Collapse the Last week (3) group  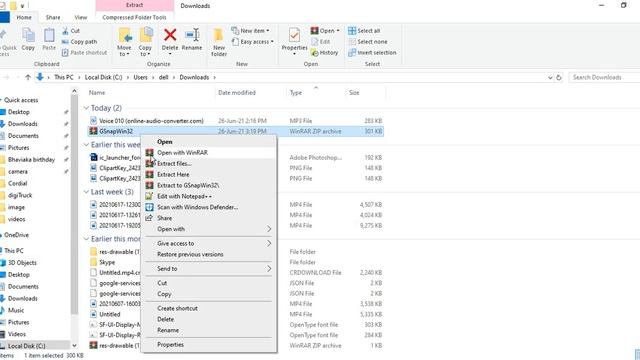point(86,191)
